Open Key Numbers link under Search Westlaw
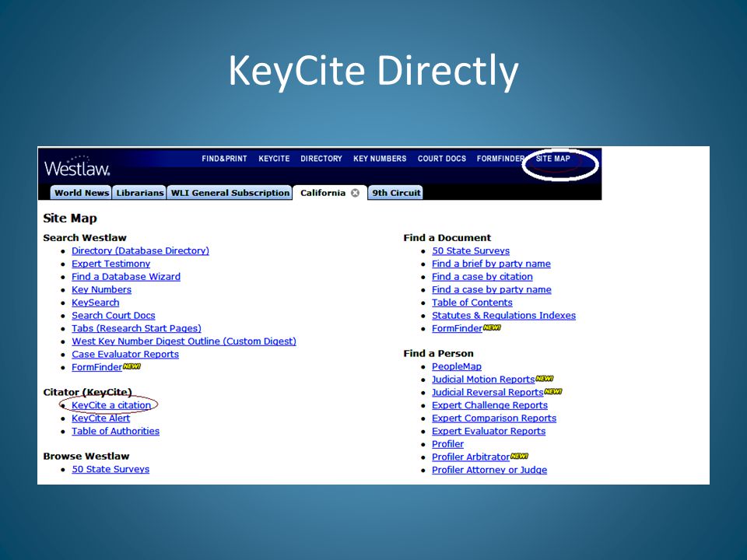Image resolution: width=747 pixels, height=560 pixels. (101, 289)
